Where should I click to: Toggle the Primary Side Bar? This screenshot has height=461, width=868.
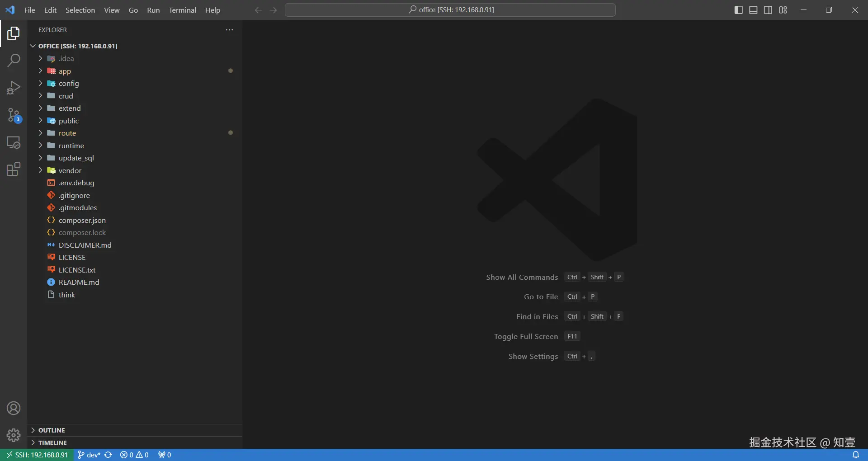point(739,10)
